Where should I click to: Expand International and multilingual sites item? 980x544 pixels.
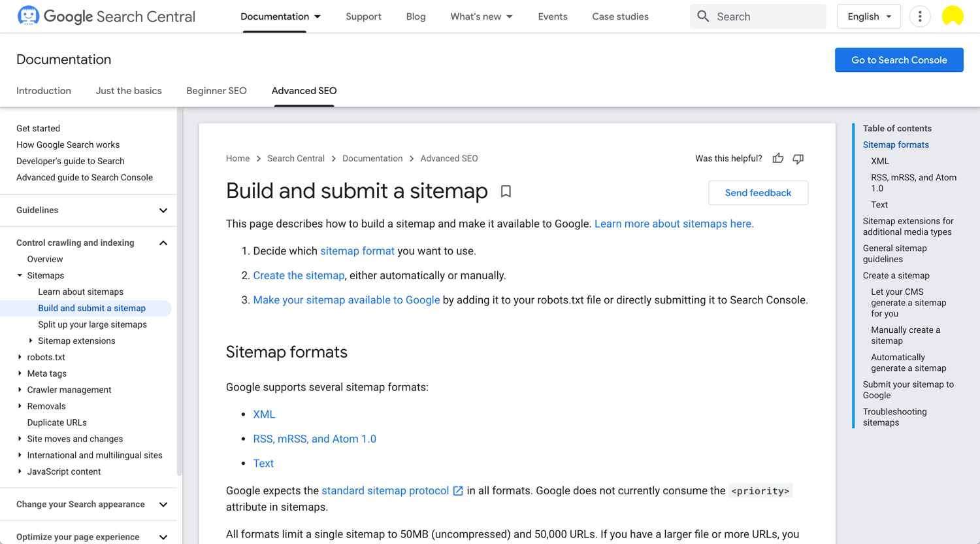click(20, 455)
